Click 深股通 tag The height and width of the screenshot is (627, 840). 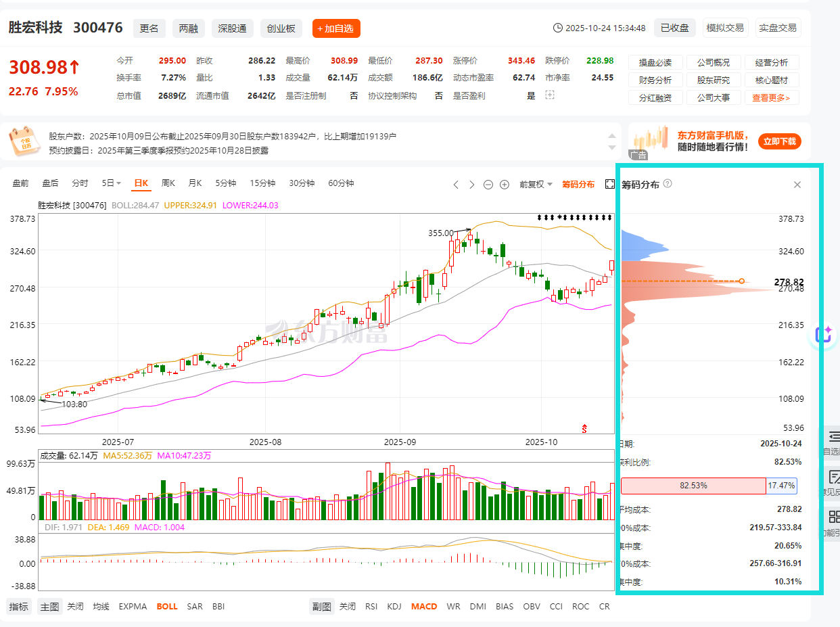tap(232, 28)
